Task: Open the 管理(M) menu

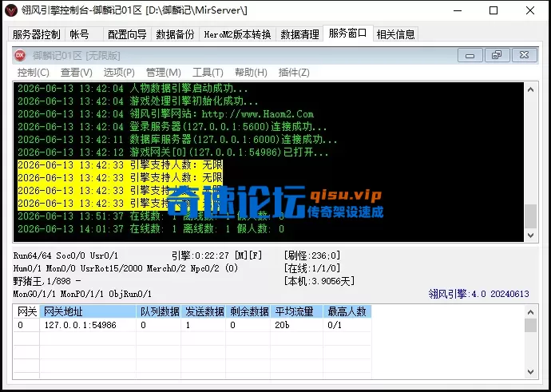Action: coord(164,73)
